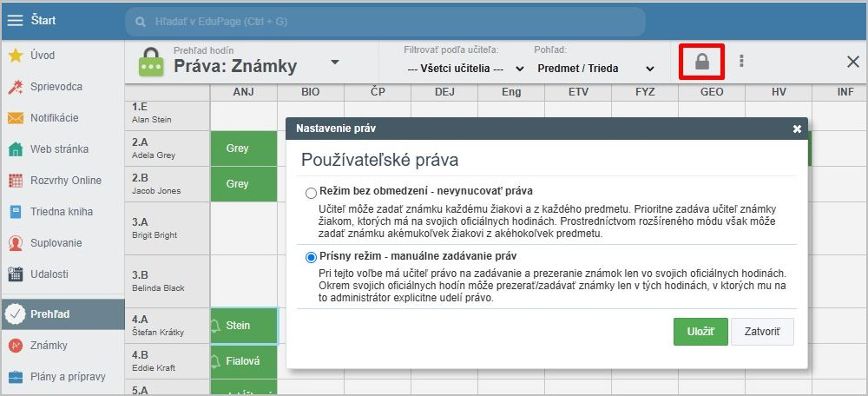This screenshot has height=396, width=868.
Task: Open the three-dot more options menu
Action: (x=740, y=61)
